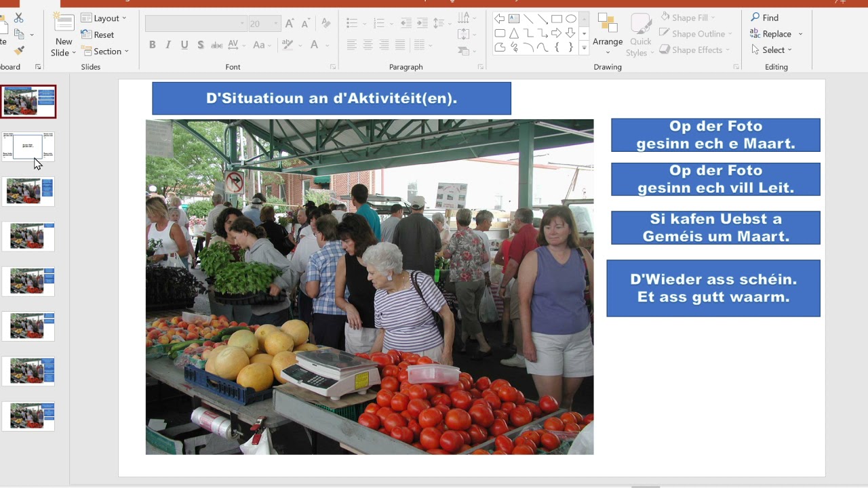This screenshot has width=868, height=488.
Task: Click the Decrease Font Size icon
Action: click(x=304, y=24)
